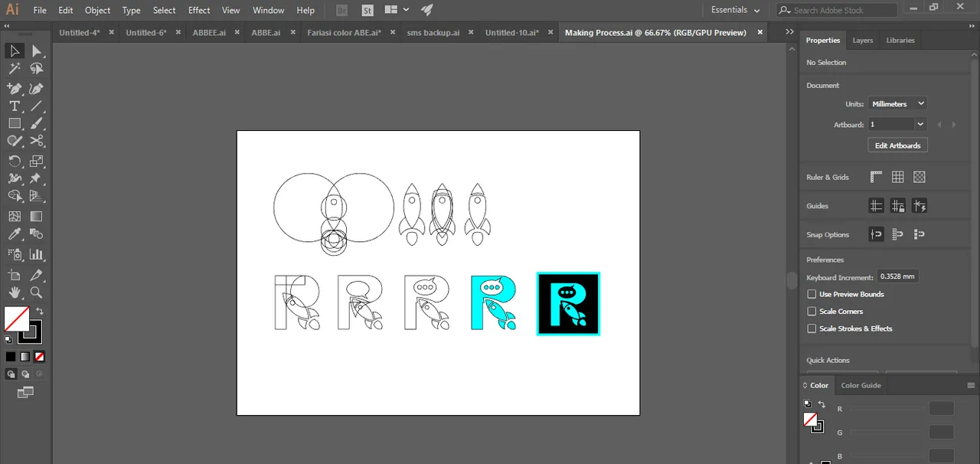The width and height of the screenshot is (980, 464).
Task: Open the Window menu
Action: click(268, 10)
